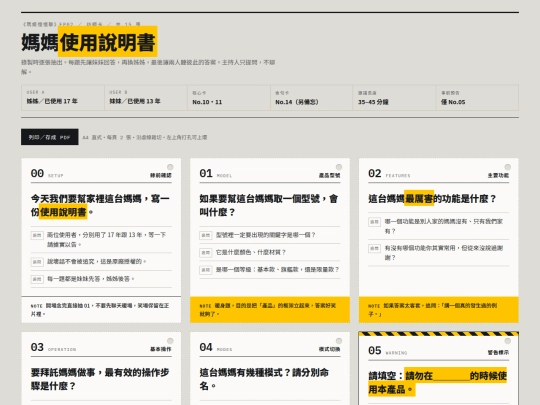Click the No.10・11 core cards cell
Screen dimensions: 540x405
pos(229,98)
